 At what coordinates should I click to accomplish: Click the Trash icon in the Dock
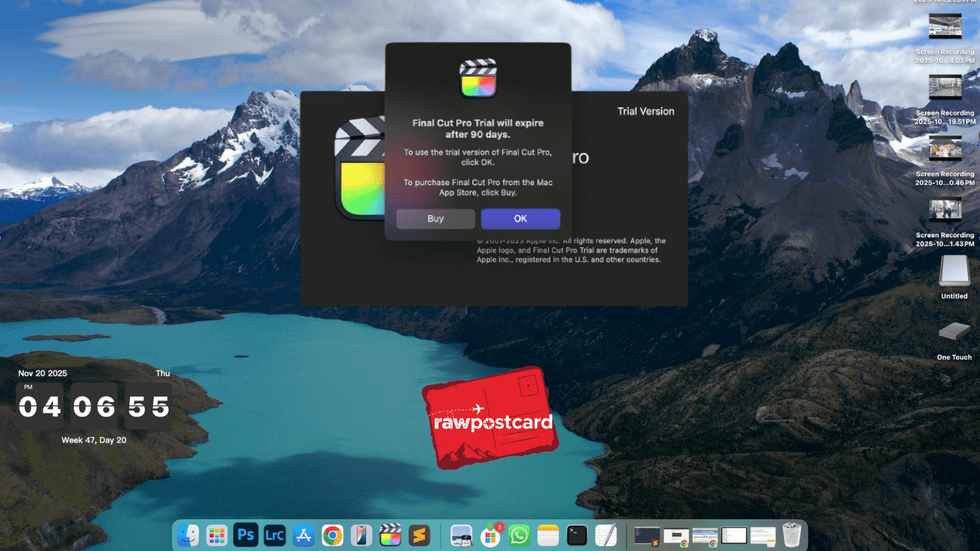pos(792,535)
